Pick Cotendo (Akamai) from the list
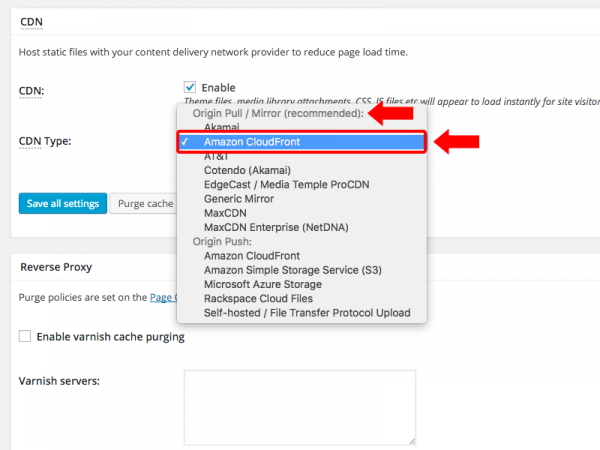 pyautogui.click(x=302, y=170)
